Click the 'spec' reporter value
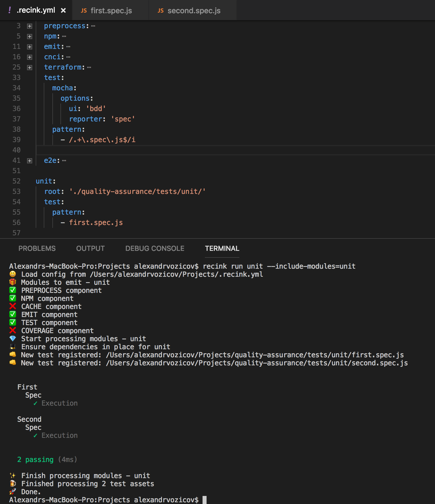The width and height of the screenshot is (435, 504). tap(123, 119)
